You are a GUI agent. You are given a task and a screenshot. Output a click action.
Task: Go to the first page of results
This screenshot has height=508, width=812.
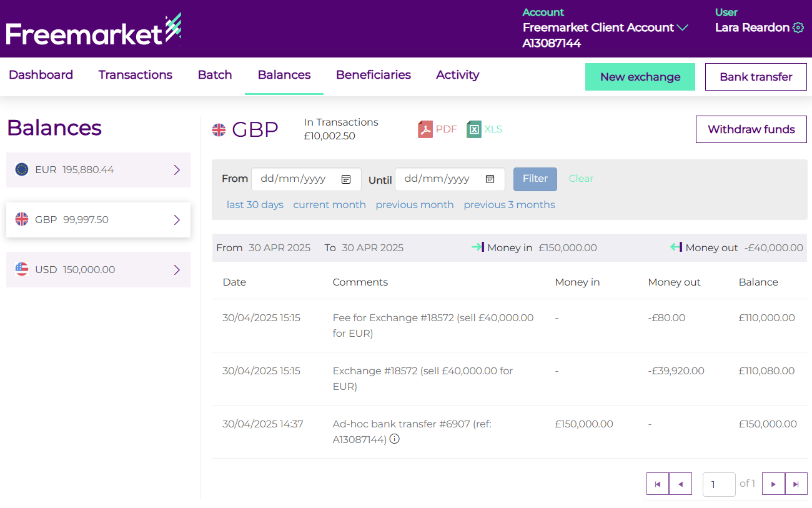(657, 484)
